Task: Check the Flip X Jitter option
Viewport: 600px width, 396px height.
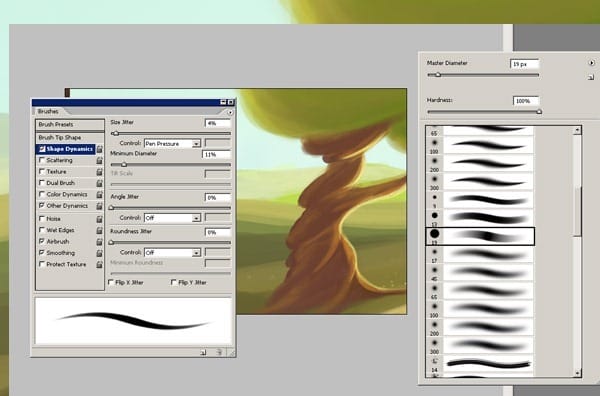Action: point(111,282)
